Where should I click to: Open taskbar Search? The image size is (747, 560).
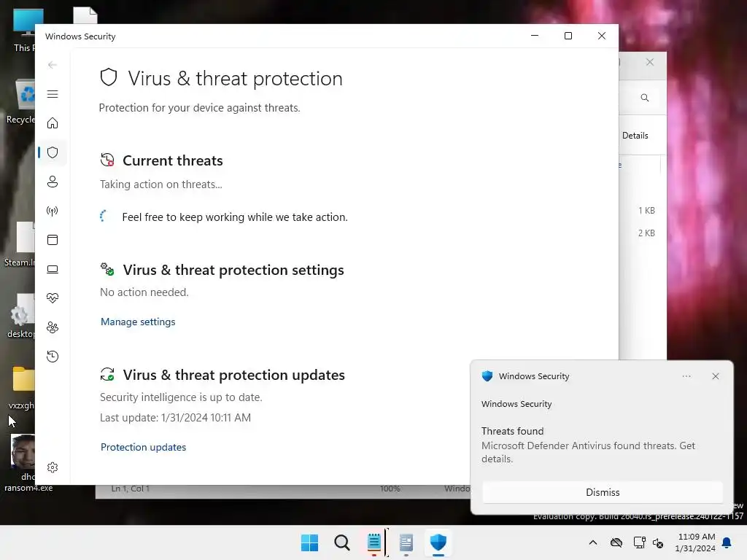point(342,542)
